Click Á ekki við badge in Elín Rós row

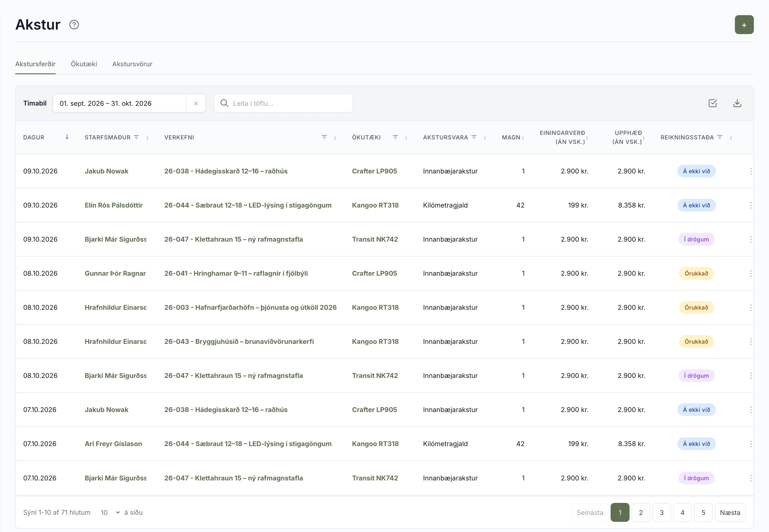coord(696,205)
